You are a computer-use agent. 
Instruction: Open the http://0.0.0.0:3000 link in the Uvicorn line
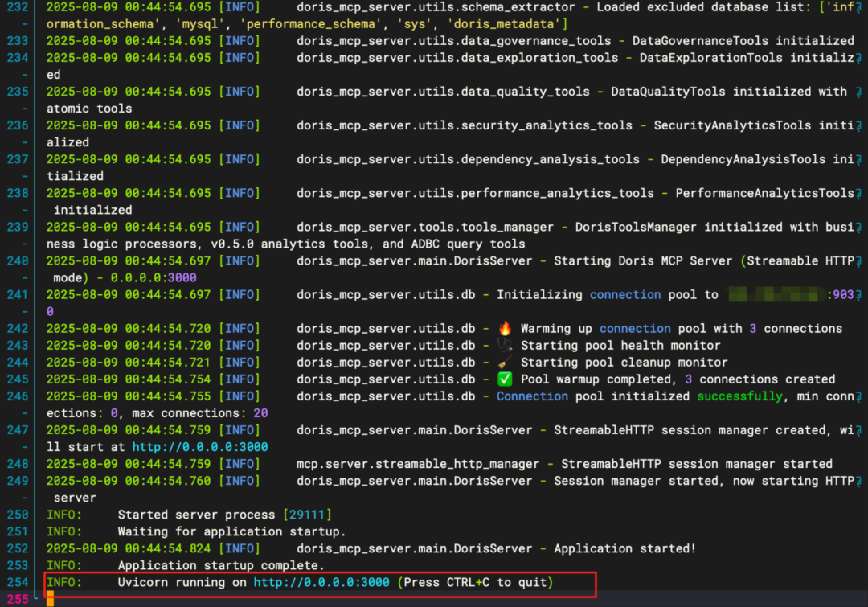pos(321,583)
